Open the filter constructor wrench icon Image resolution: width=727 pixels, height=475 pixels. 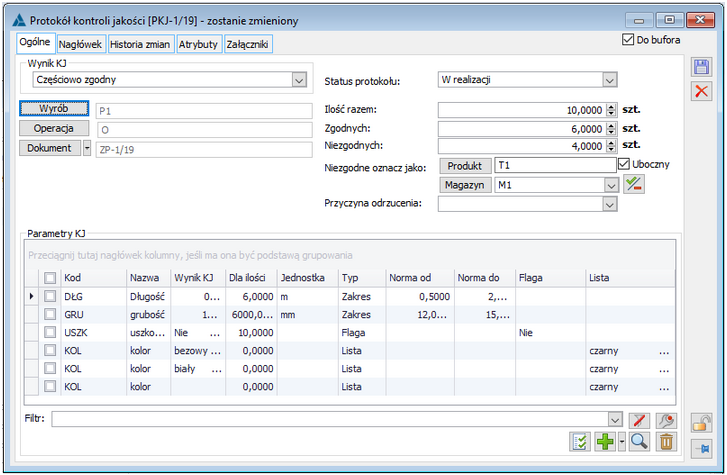(666, 421)
